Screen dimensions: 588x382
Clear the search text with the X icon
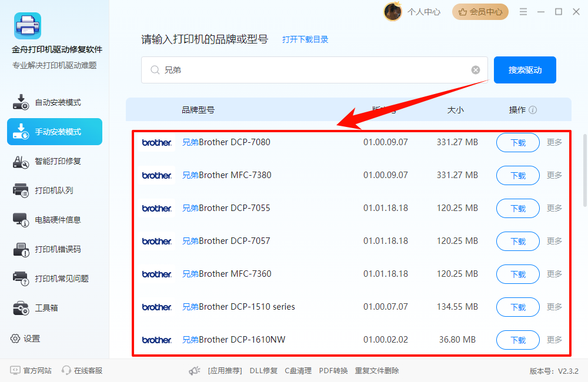tap(476, 70)
